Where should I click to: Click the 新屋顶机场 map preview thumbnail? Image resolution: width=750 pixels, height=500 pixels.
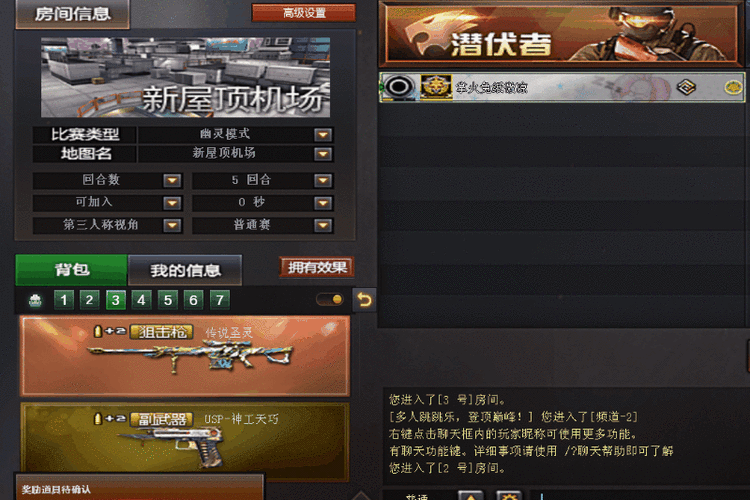pos(186,77)
